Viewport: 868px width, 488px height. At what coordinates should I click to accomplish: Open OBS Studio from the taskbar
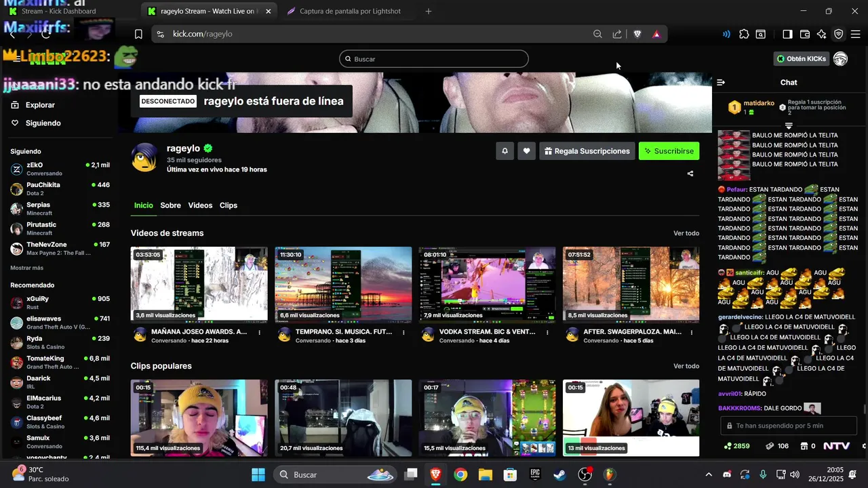pos(585,474)
